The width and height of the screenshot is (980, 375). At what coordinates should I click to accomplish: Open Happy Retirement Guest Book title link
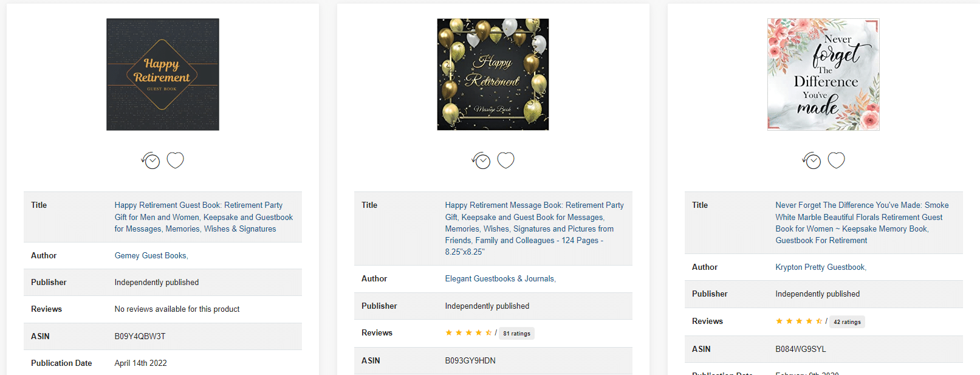(x=204, y=217)
